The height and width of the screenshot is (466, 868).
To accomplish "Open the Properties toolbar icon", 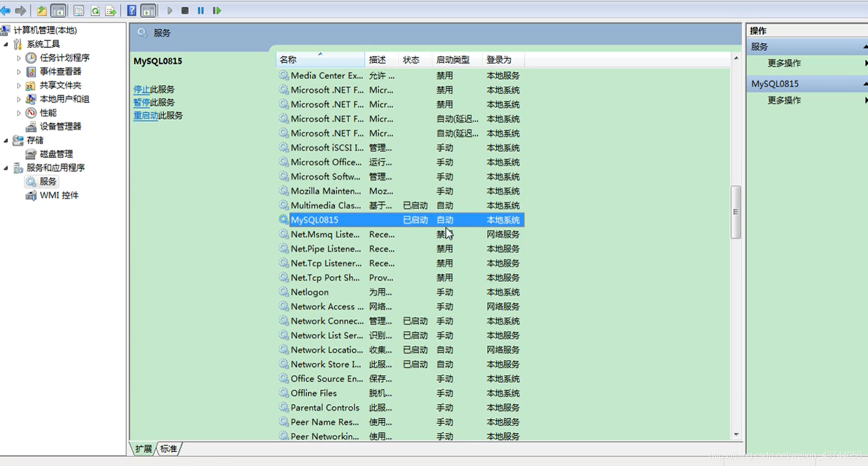I will pyautogui.click(x=79, y=11).
